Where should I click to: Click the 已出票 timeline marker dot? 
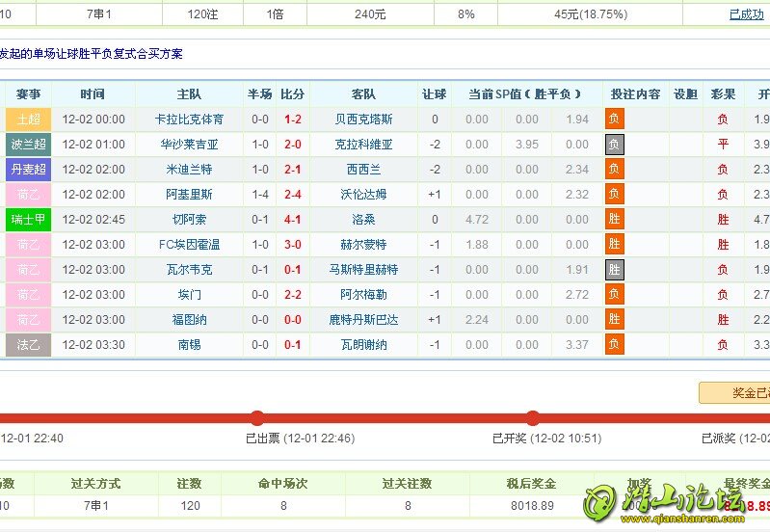coord(257,417)
